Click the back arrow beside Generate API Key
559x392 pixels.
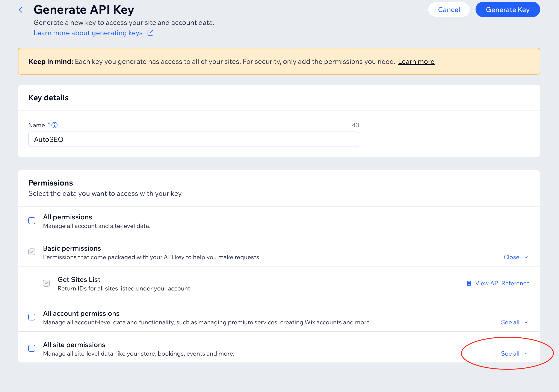pyautogui.click(x=21, y=10)
